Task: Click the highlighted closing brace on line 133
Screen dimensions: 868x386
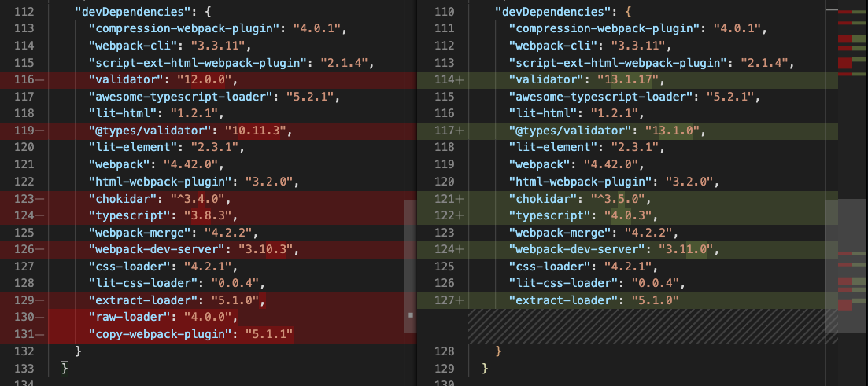Action: (65, 368)
